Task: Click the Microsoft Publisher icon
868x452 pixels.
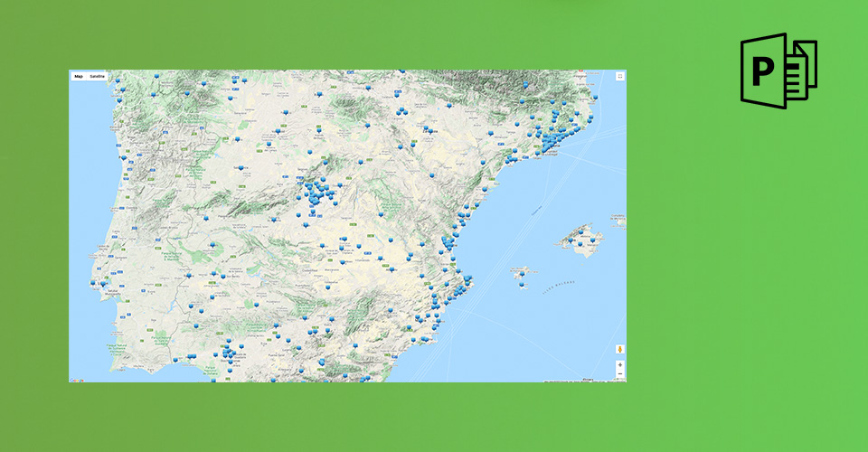Action: tap(778, 71)
